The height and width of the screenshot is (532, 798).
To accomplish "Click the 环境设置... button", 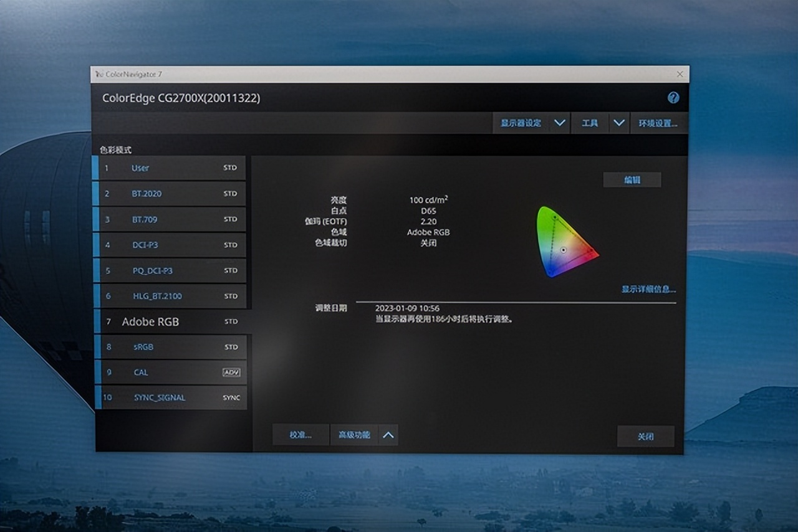I will [x=658, y=123].
